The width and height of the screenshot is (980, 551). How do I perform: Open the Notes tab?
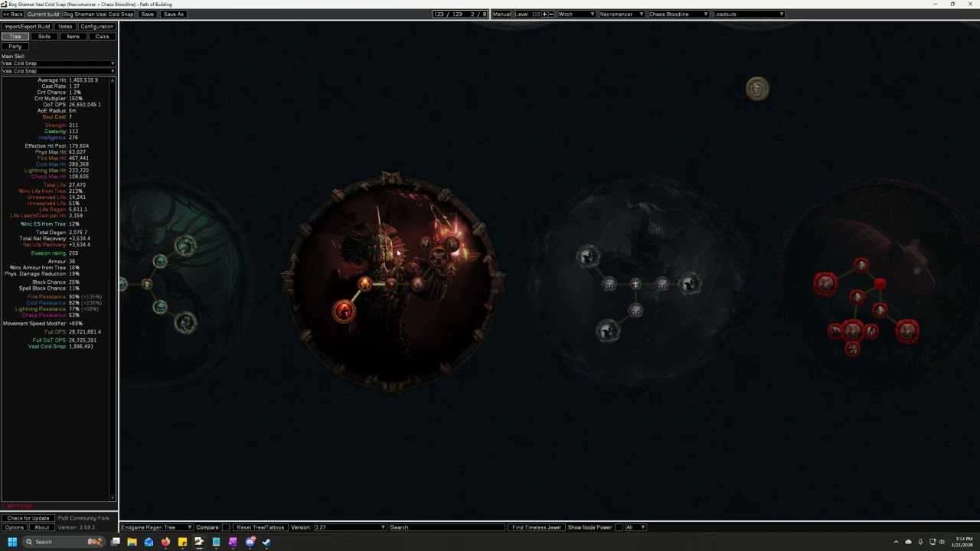pos(65,27)
